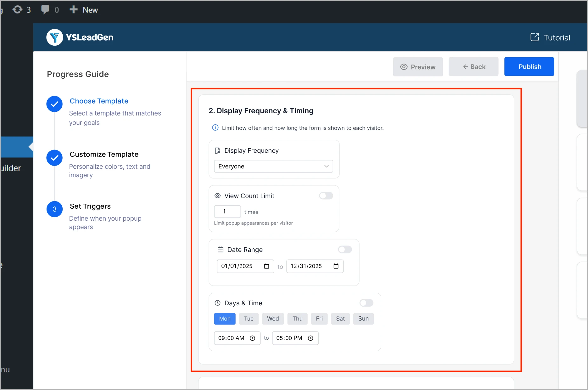Go to the Choose Template step
Image resolution: width=588 pixels, height=390 pixels.
coord(99,101)
